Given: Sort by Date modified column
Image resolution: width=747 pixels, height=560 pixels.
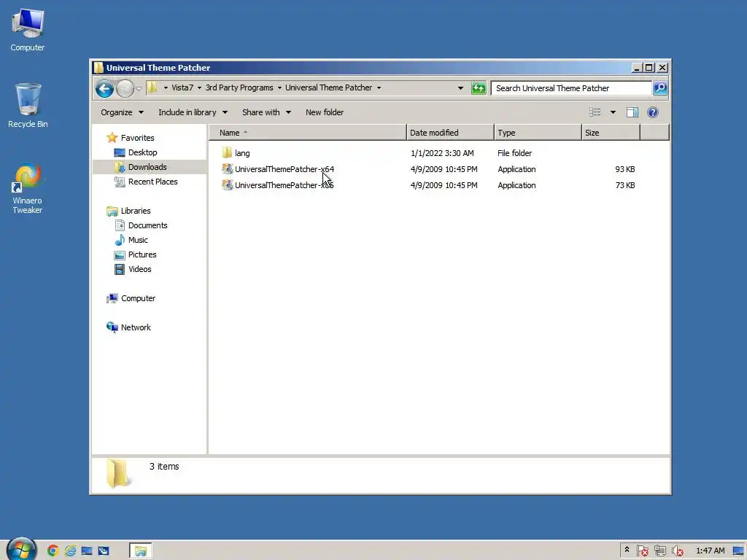Looking at the screenshot, I should pyautogui.click(x=450, y=133).
